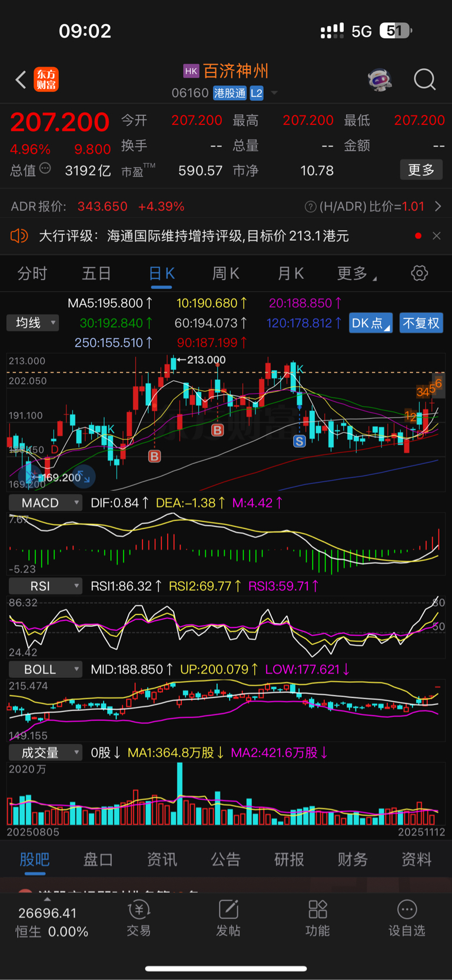Tap the back arrow icon
The width and height of the screenshot is (452, 980).
point(21,79)
